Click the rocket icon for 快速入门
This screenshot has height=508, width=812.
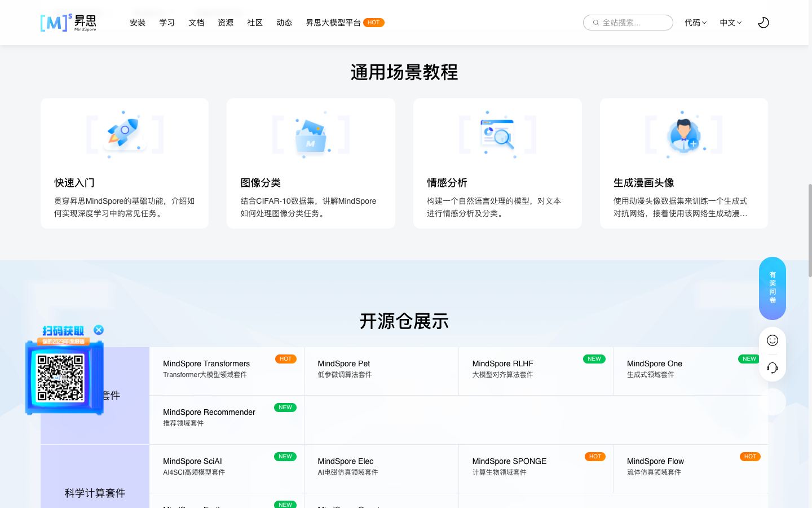(x=125, y=134)
